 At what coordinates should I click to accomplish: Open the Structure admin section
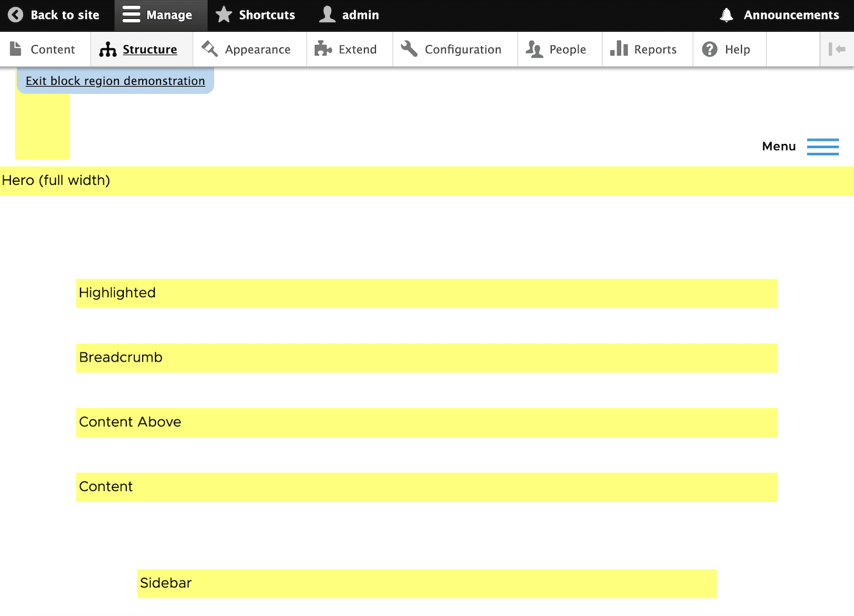142,49
